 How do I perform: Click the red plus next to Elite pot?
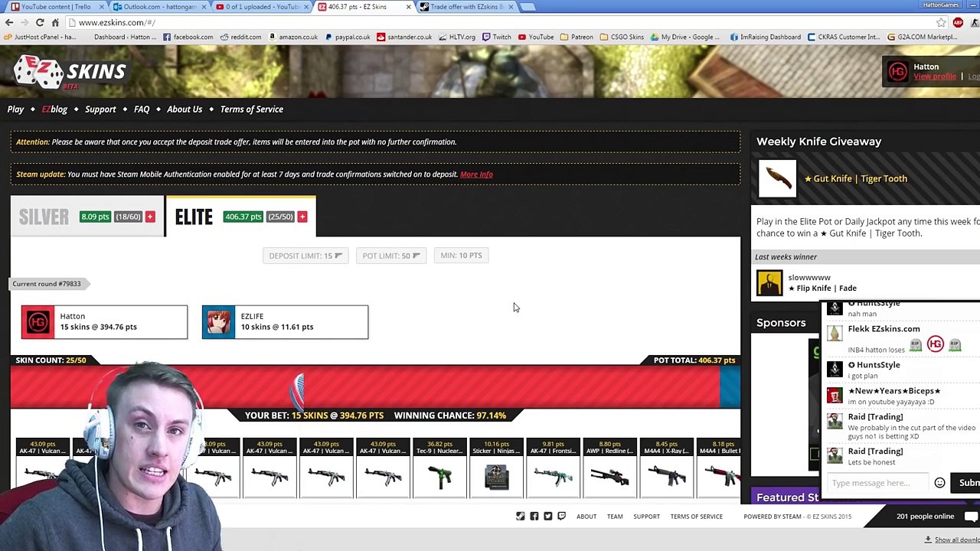point(302,217)
